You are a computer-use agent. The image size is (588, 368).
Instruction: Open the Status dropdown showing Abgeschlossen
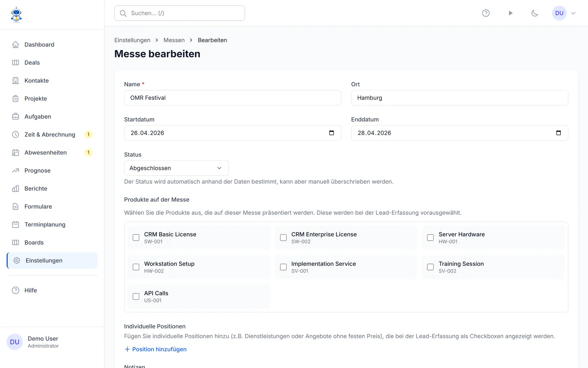pos(176,168)
